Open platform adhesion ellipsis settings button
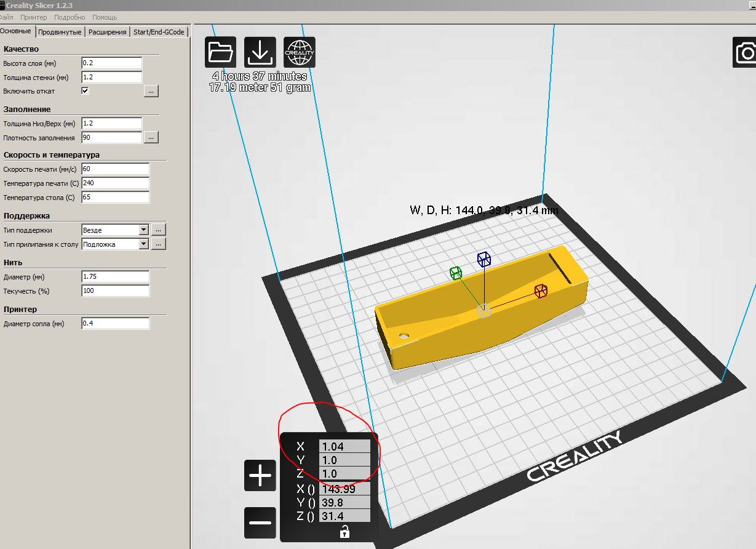The height and width of the screenshot is (549, 756). pyautogui.click(x=158, y=244)
